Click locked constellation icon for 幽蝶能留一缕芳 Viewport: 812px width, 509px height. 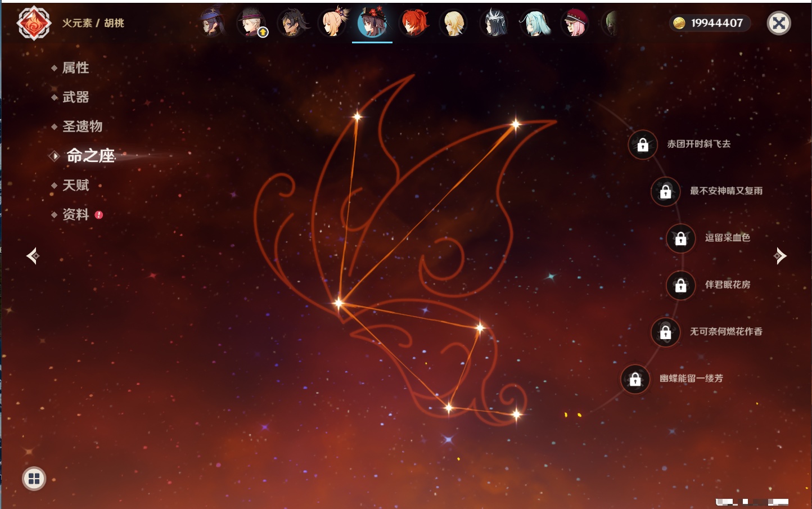click(635, 379)
